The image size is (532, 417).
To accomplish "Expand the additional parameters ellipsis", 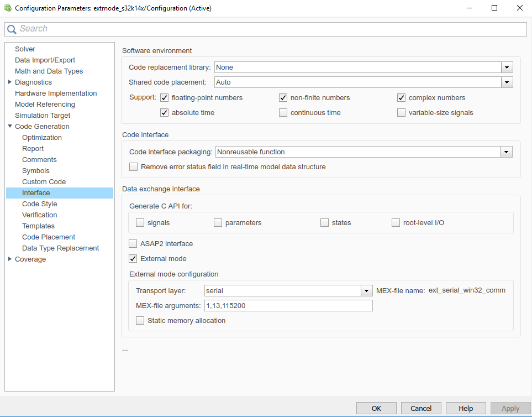I will pos(125,350).
